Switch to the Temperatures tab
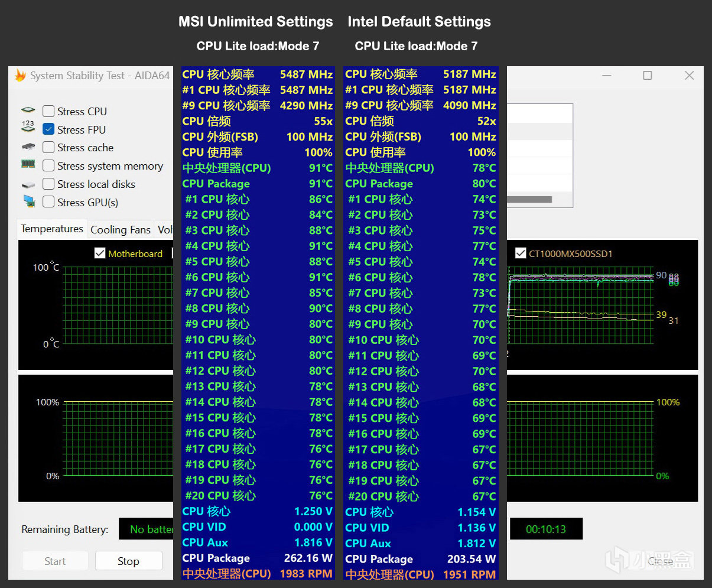The height and width of the screenshot is (588, 712). click(x=52, y=229)
